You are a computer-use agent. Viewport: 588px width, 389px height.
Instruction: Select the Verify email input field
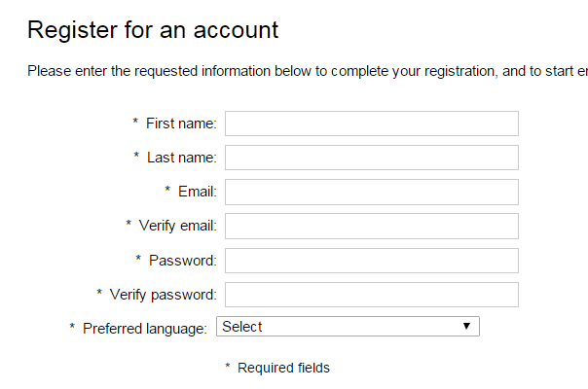(x=371, y=226)
